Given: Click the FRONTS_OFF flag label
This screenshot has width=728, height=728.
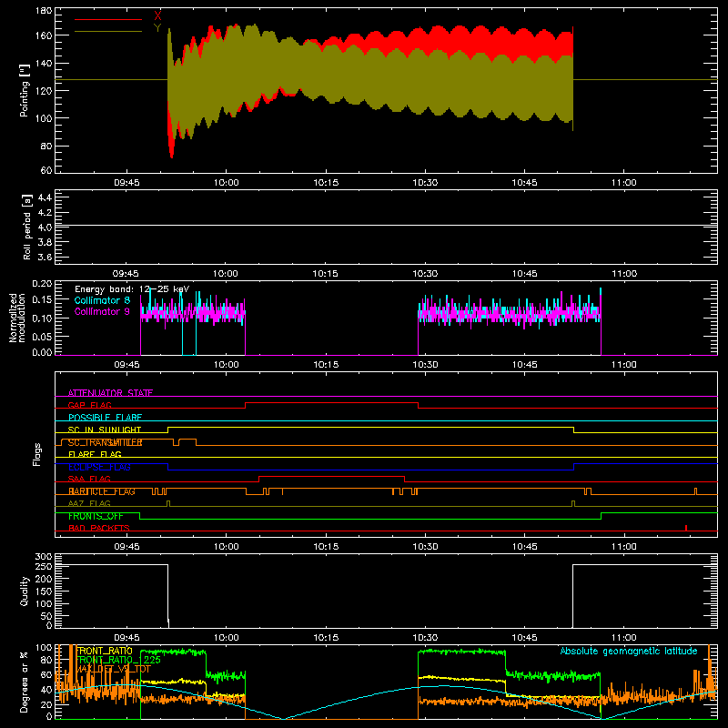Looking at the screenshot, I should pyautogui.click(x=96, y=516).
